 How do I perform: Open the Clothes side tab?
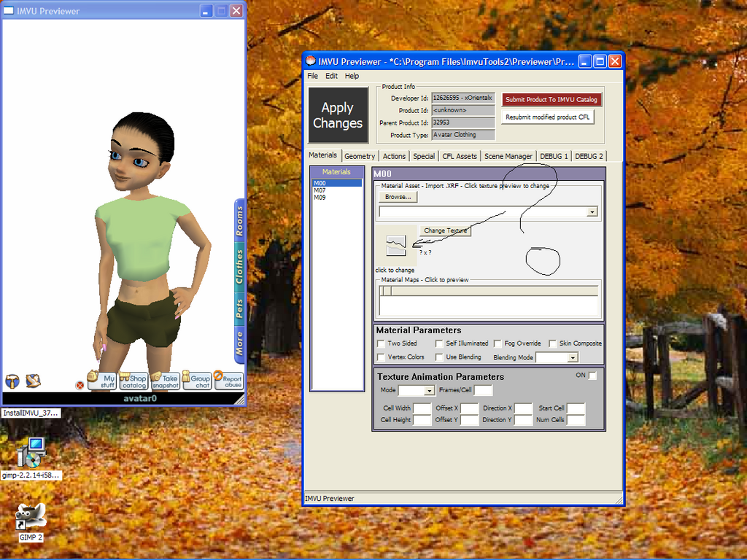click(239, 267)
